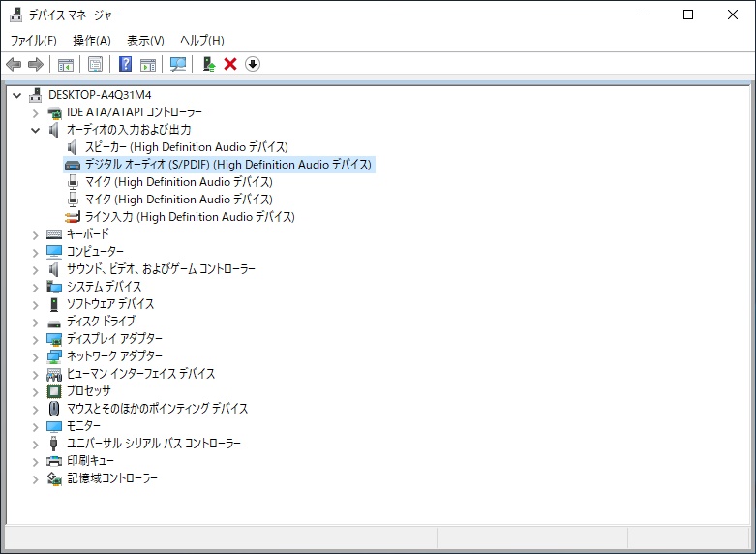
Task: Click the display adapter icon
Action: tap(54, 339)
